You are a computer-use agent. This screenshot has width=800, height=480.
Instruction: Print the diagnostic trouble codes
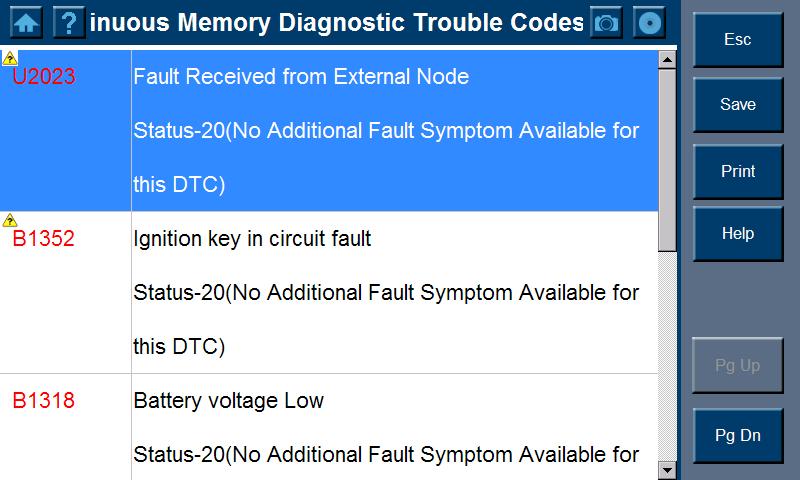pyautogui.click(x=738, y=171)
